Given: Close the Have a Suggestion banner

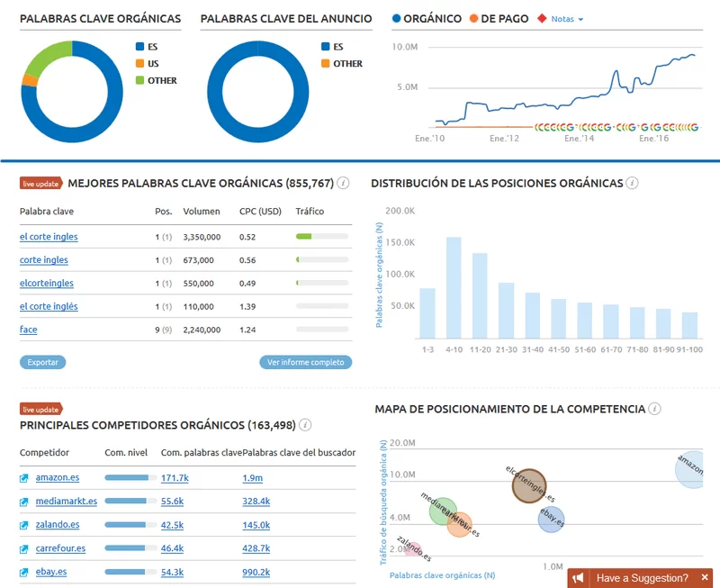Looking at the screenshot, I should [x=705, y=577].
